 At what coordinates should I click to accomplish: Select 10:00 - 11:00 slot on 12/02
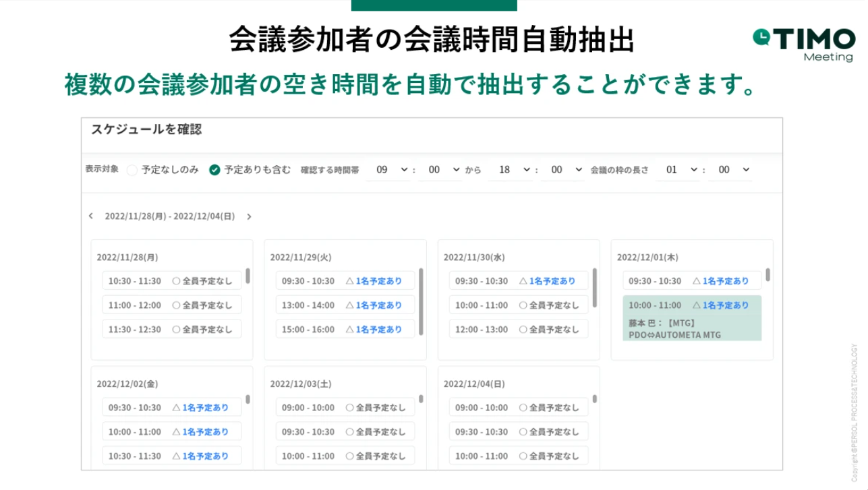tap(172, 432)
